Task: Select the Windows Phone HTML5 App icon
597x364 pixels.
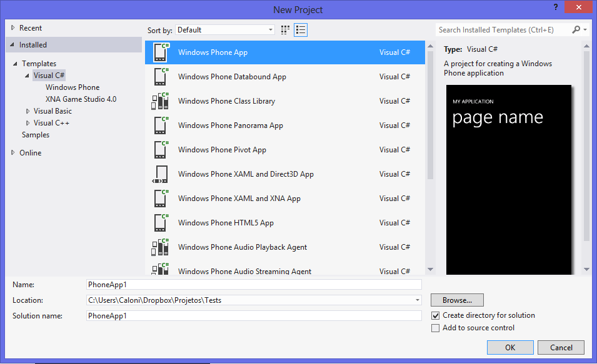Action: (x=161, y=223)
